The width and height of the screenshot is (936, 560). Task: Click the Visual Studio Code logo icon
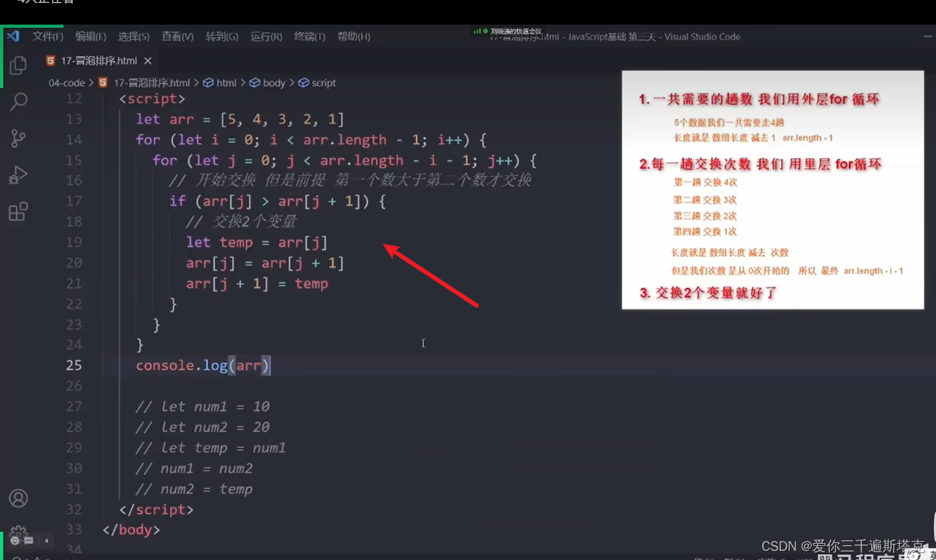click(11, 36)
